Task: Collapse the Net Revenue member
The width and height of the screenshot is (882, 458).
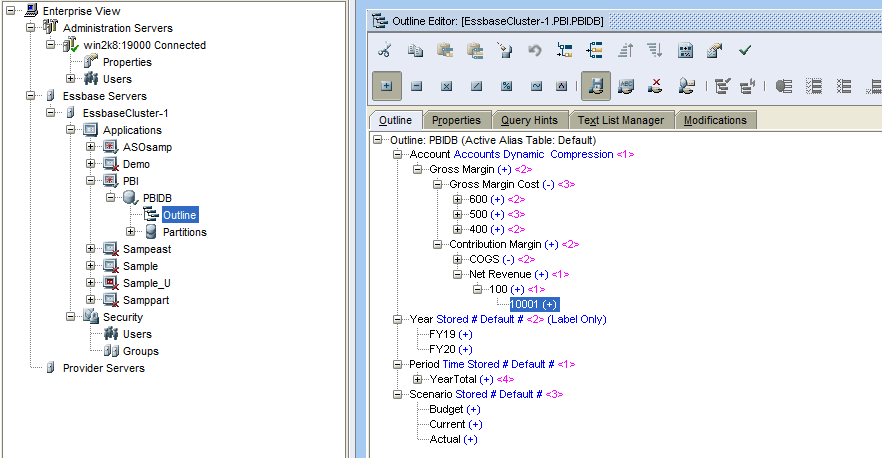Action: pos(457,275)
